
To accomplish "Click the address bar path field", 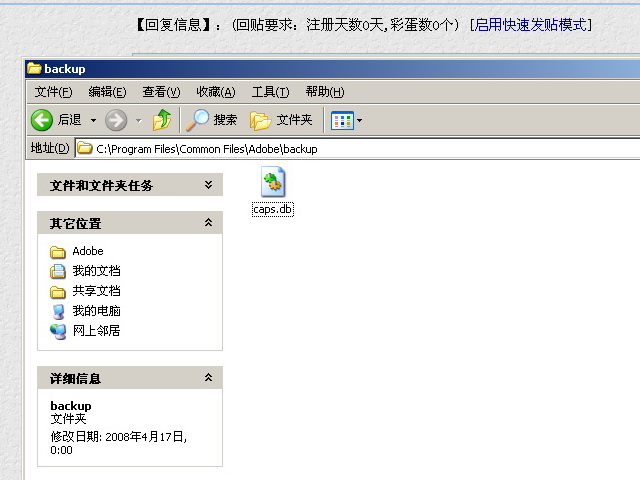I will tap(358, 149).
